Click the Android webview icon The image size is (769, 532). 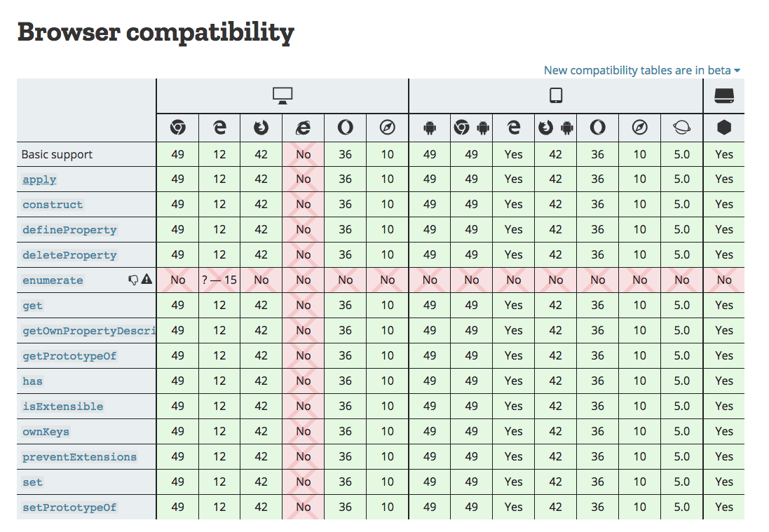click(x=430, y=128)
